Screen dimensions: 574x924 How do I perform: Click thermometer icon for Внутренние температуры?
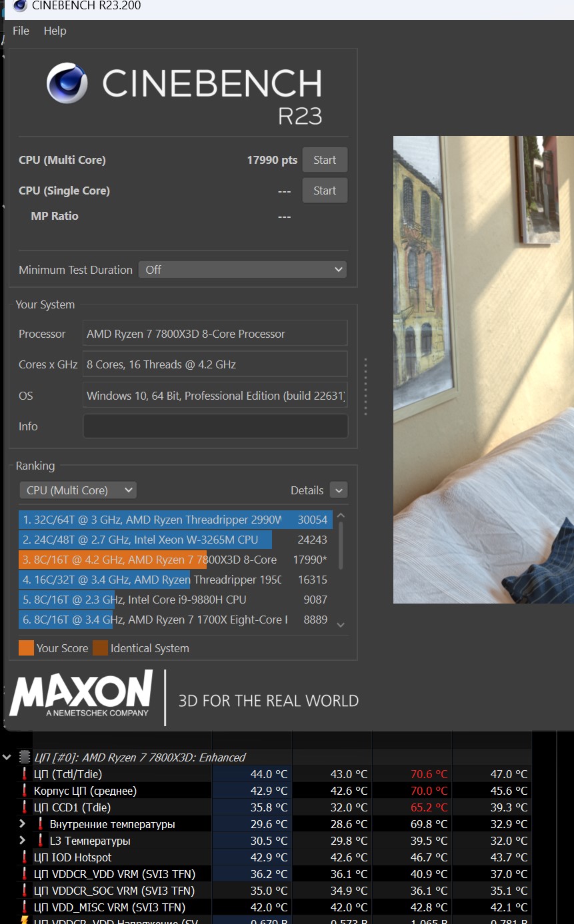pyautogui.click(x=41, y=824)
